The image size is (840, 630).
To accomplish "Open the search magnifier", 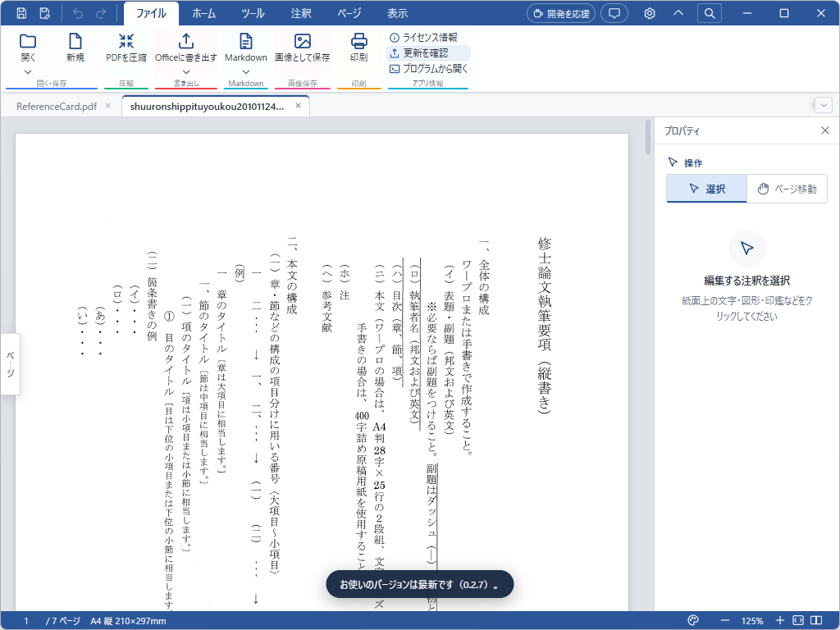I will point(710,13).
